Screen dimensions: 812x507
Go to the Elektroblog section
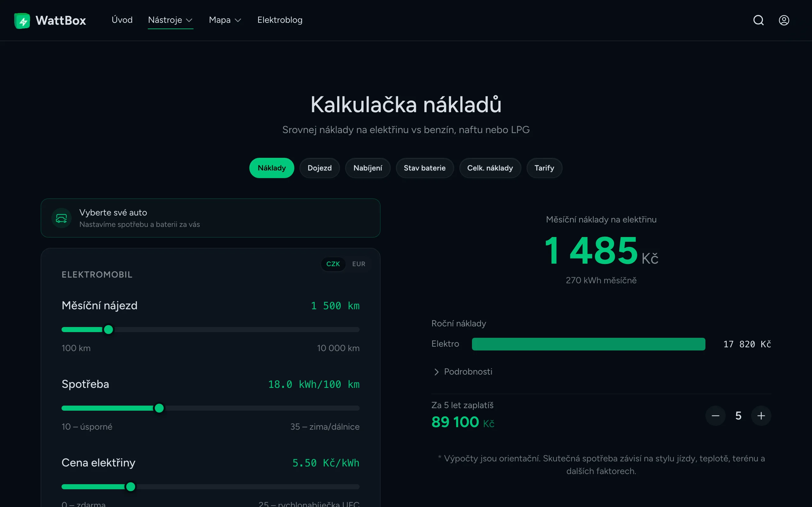pyautogui.click(x=279, y=20)
